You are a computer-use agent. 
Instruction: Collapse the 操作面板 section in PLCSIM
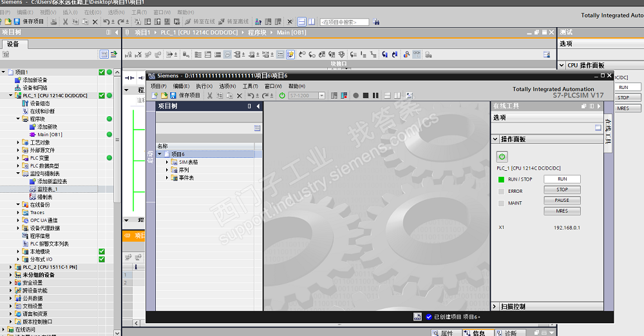point(495,139)
